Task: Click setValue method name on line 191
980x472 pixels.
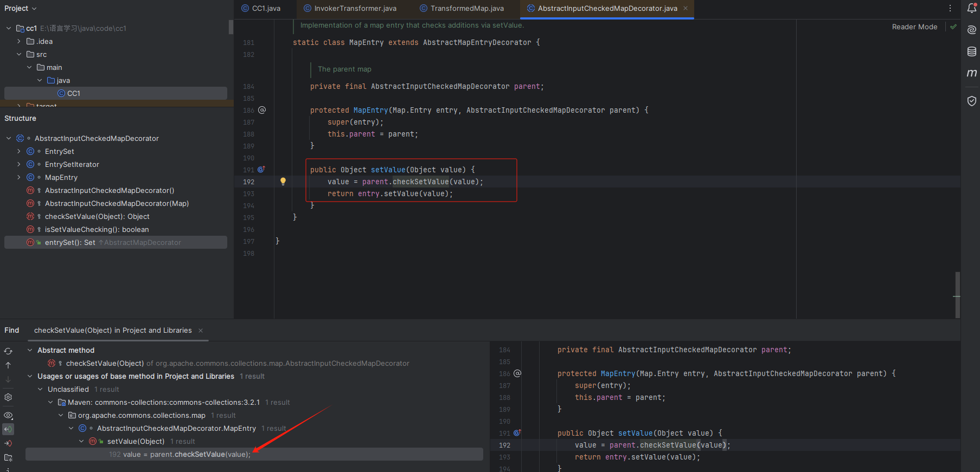Action: pyautogui.click(x=388, y=170)
